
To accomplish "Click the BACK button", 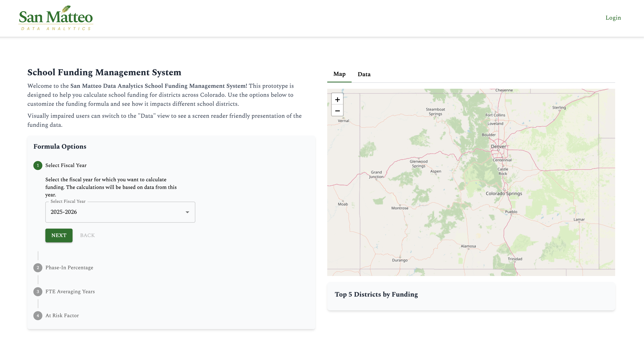I will (87, 235).
